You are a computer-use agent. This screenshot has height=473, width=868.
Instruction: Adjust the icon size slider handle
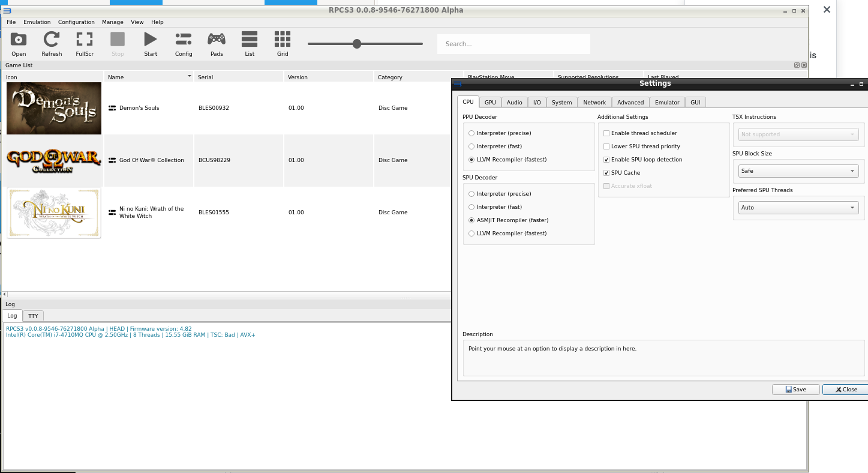(357, 44)
